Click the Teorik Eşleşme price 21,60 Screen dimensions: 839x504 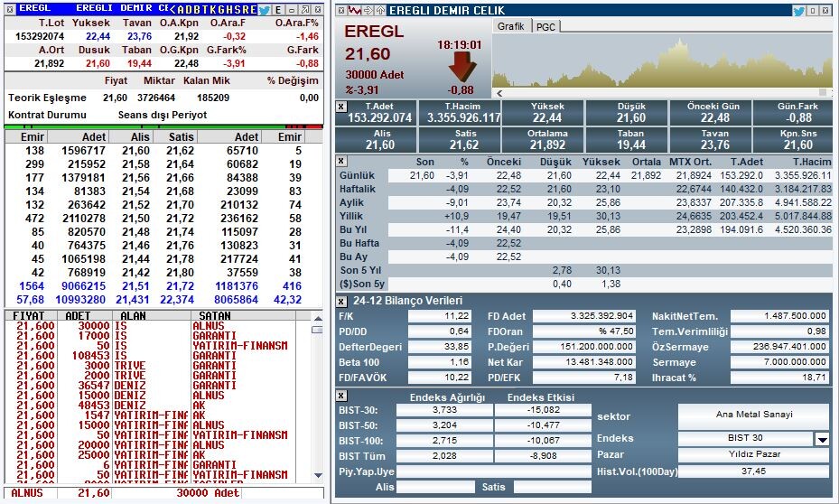[115, 98]
